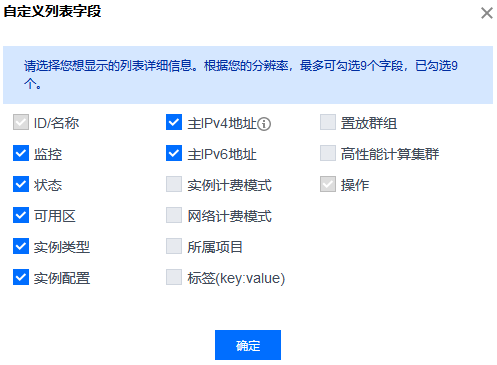Disable the 可用区 column checkbox
The image size is (497, 365).
[21, 215]
